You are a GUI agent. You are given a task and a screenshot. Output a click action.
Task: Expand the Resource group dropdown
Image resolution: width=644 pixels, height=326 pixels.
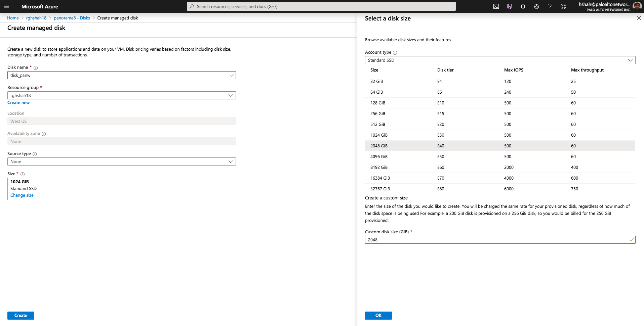(x=121, y=95)
